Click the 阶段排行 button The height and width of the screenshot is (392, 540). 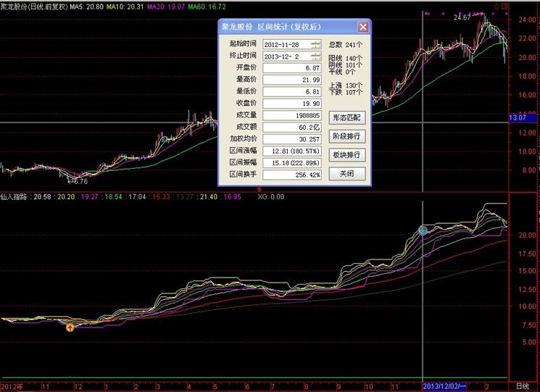tap(346, 136)
